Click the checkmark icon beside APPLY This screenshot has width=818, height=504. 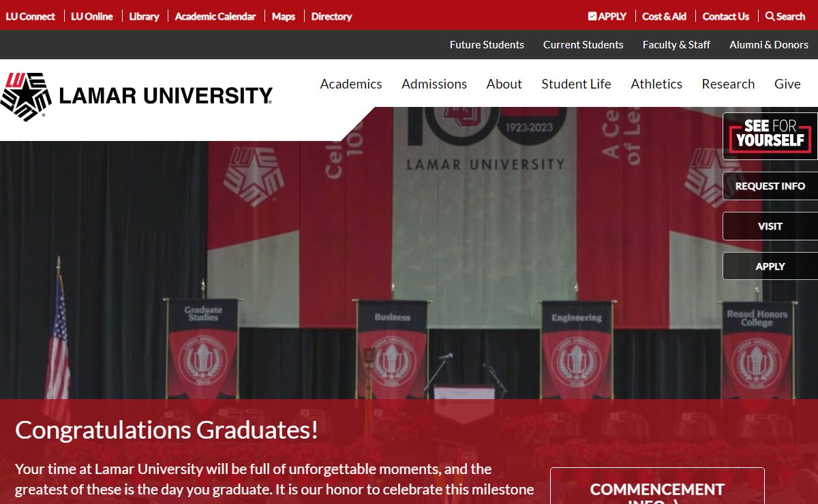592,16
